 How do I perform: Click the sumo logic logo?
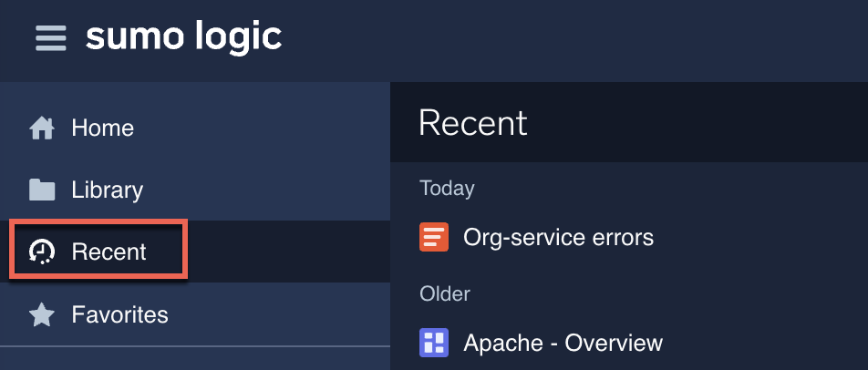coord(183,37)
